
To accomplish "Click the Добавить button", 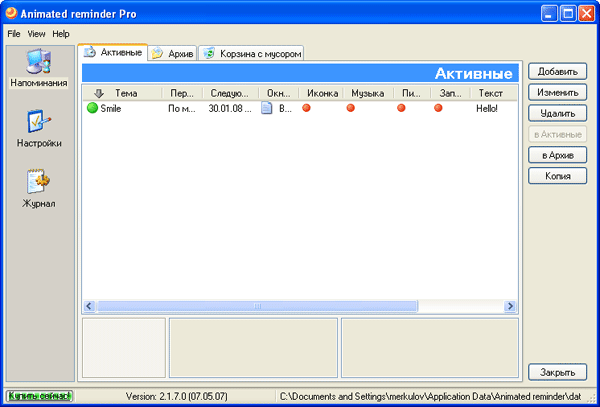I will pos(558,72).
